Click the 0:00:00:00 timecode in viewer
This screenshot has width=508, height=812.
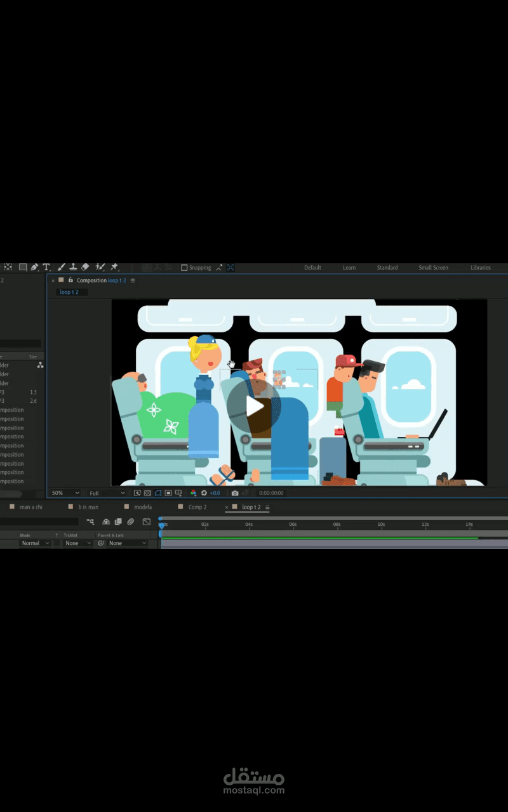coord(271,493)
